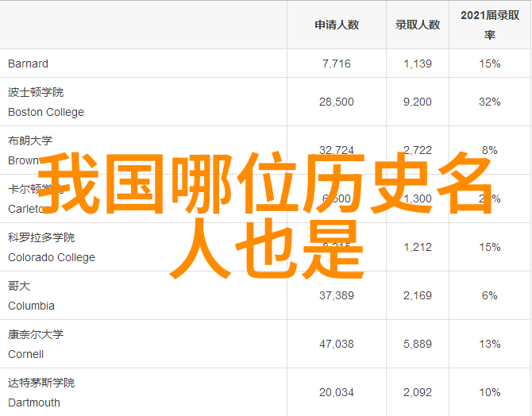Click the 科罗拉多学院 Chinese label

click(x=41, y=237)
